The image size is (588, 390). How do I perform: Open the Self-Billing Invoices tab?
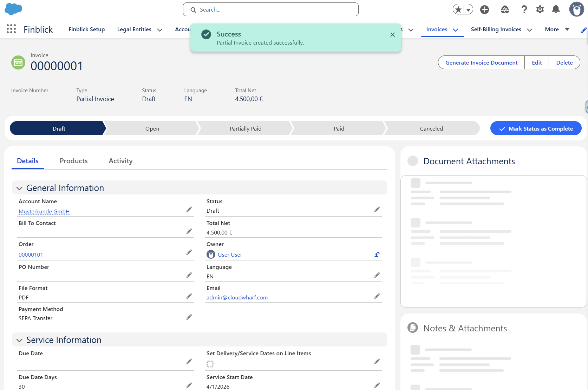tap(496, 29)
